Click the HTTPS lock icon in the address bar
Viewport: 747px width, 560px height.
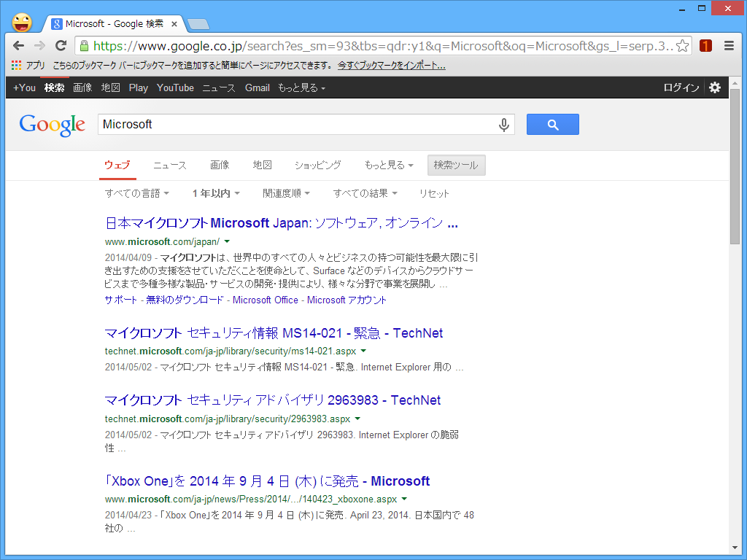(85, 44)
